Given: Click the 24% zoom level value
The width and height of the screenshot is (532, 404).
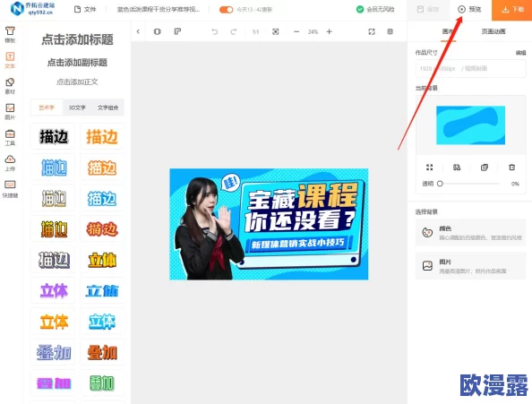Looking at the screenshot, I should click(313, 32).
